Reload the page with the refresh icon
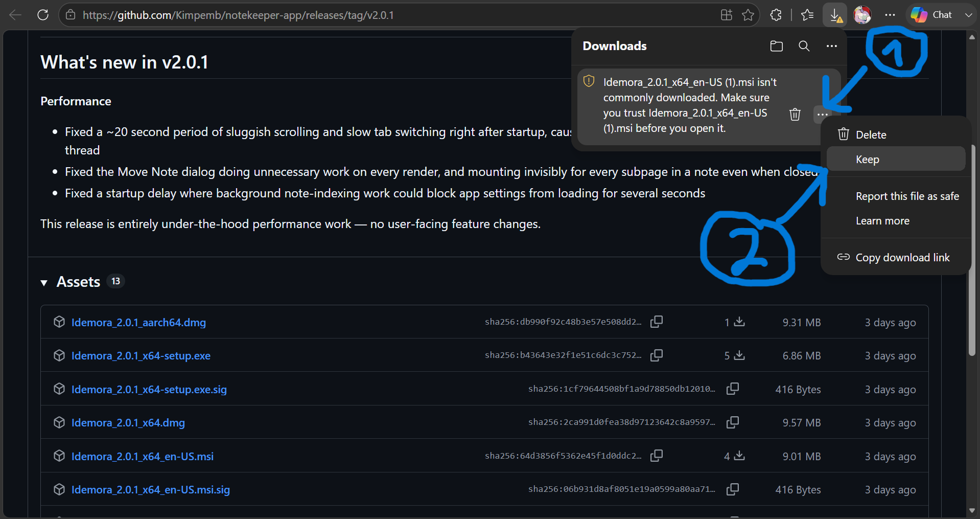980x519 pixels. coord(43,15)
